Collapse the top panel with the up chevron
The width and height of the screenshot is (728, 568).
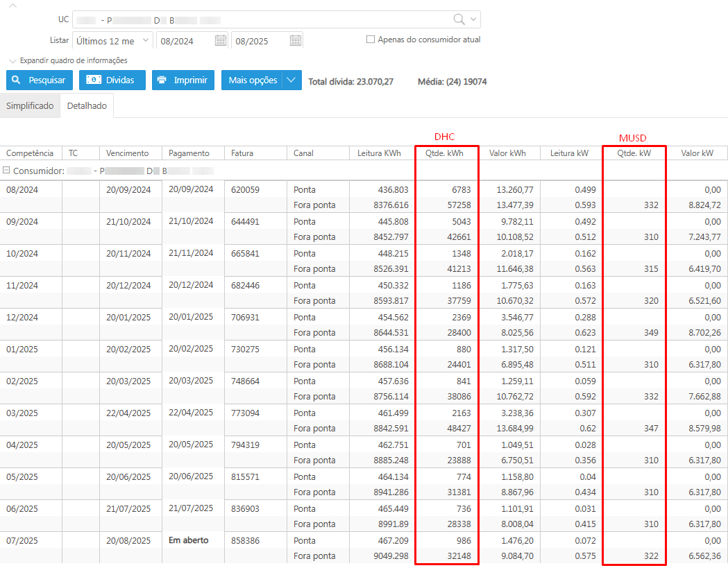(12, 5)
